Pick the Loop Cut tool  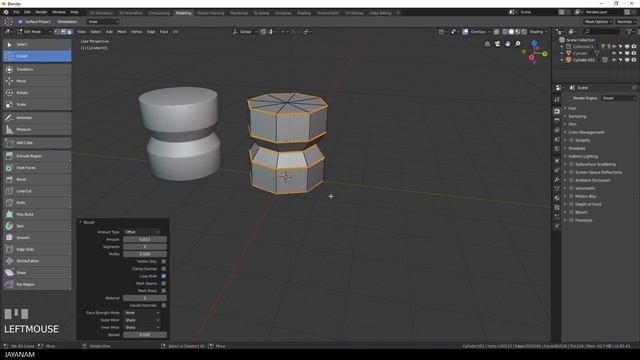point(37,191)
